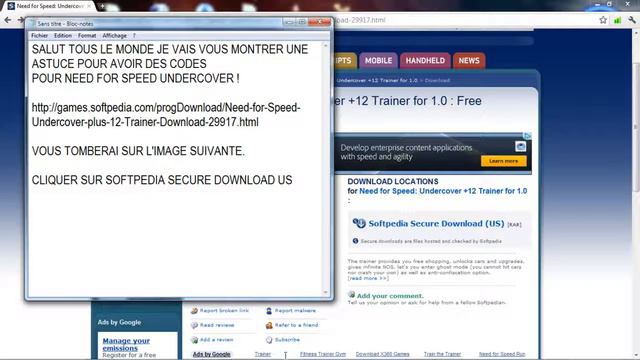
Task: Open the ? help menu in Bloc-notes
Action: [134, 36]
